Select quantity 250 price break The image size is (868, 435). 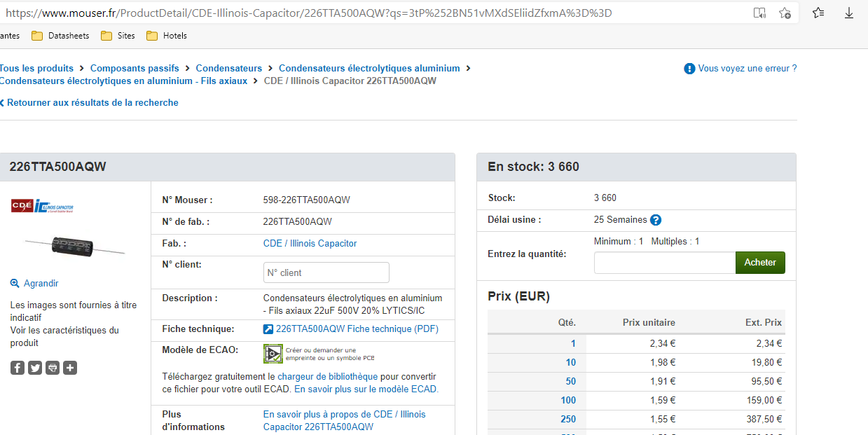pos(568,420)
